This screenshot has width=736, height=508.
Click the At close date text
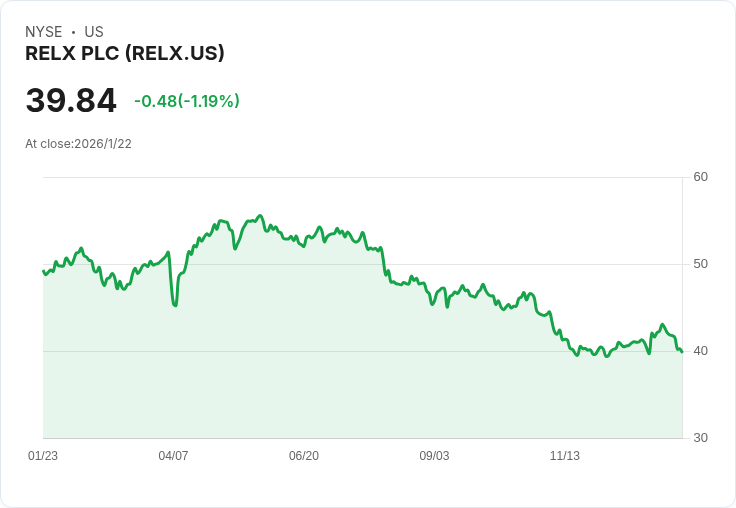(78, 144)
